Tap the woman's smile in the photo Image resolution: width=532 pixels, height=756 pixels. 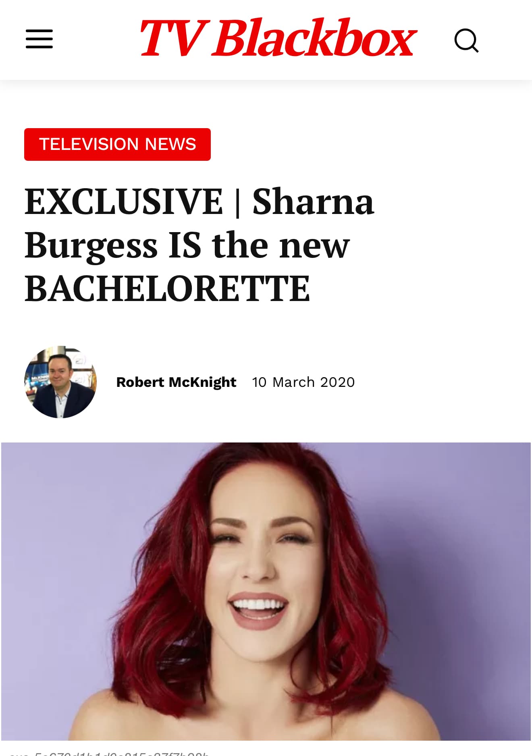[x=258, y=608]
